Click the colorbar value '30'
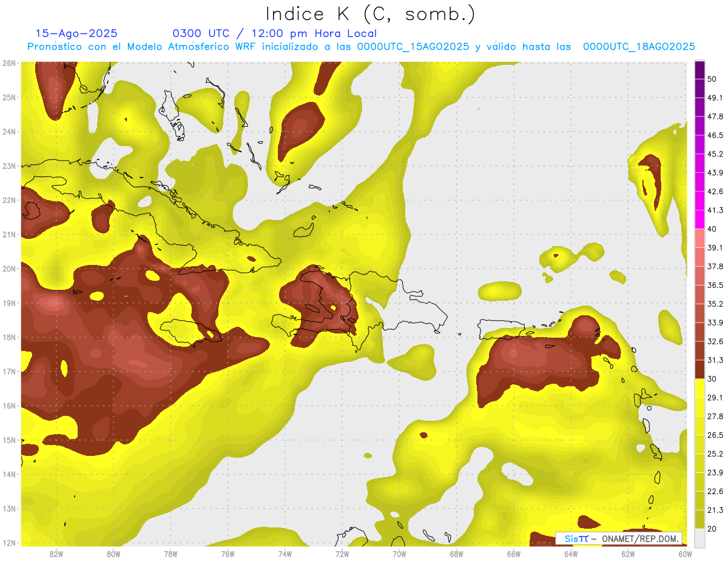728x562 pixels. pos(712,379)
